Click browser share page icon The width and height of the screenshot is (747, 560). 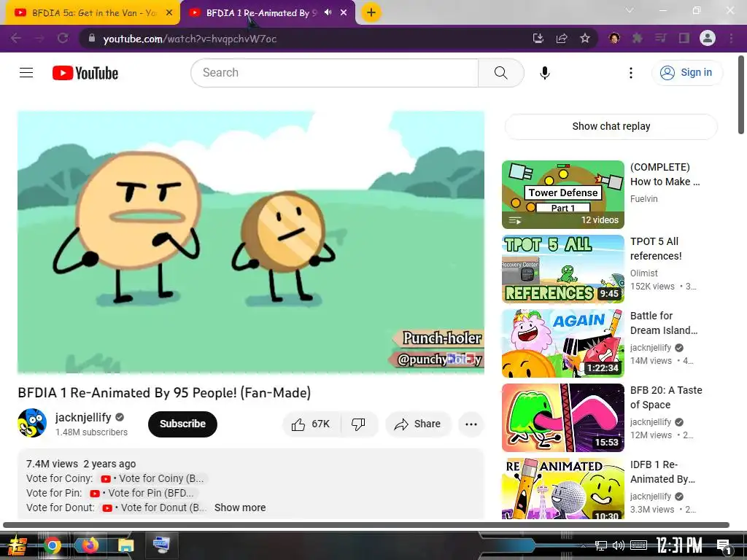click(x=562, y=38)
